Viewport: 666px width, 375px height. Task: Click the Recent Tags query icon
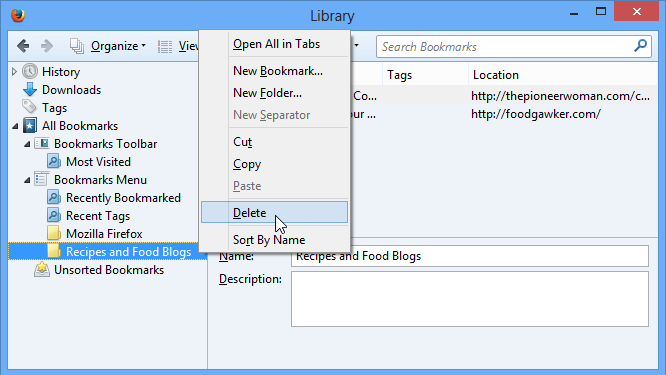pos(54,215)
